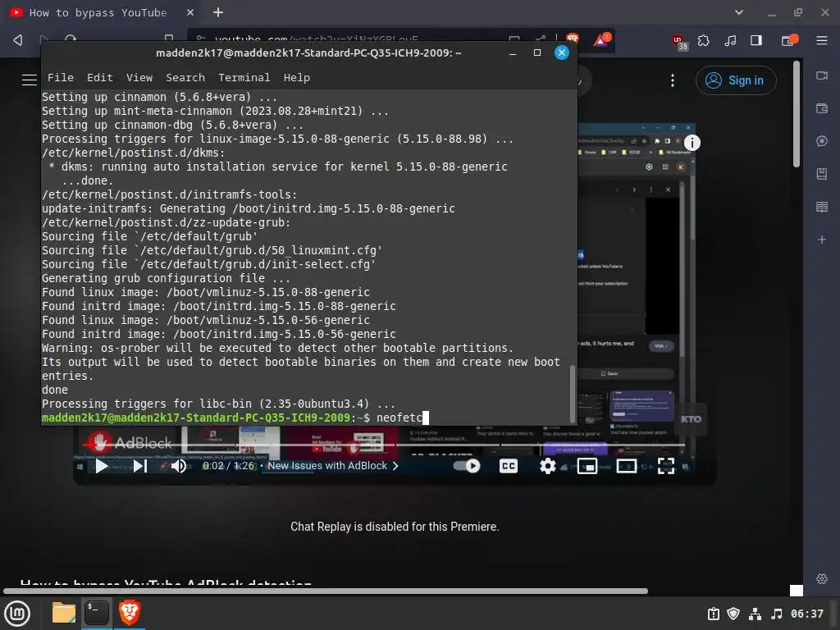840x630 pixels.
Task: Open the Files folder taskbar icon
Action: click(64, 613)
